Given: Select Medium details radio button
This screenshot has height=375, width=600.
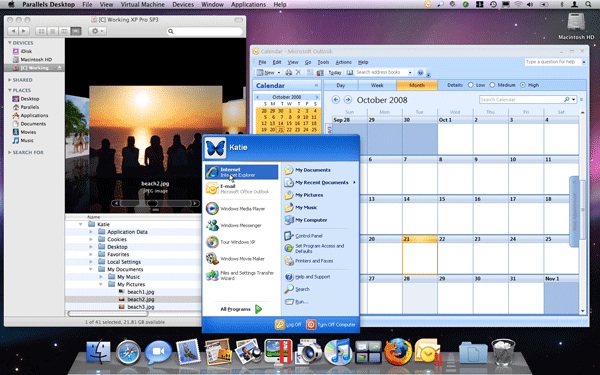Looking at the screenshot, I should click(492, 85).
